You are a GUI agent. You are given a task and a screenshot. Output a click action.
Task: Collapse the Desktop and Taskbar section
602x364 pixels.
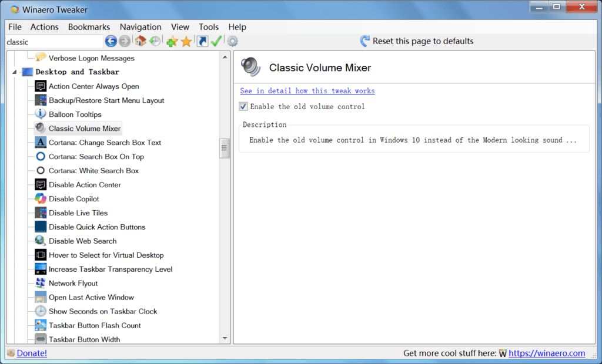[x=13, y=72]
